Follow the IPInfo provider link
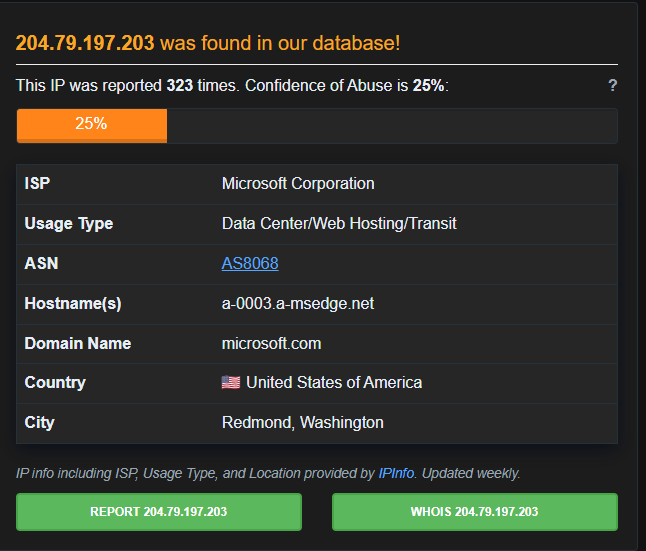The image size is (646, 551). (x=396, y=473)
